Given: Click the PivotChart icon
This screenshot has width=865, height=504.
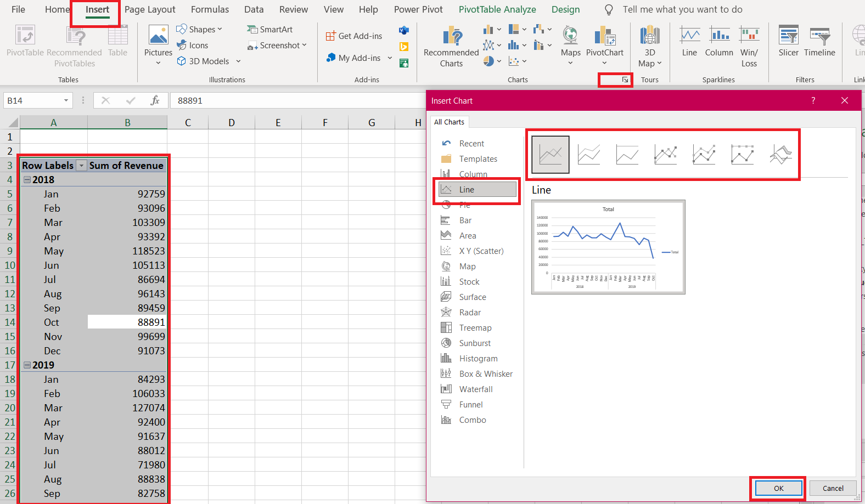Looking at the screenshot, I should tap(604, 36).
